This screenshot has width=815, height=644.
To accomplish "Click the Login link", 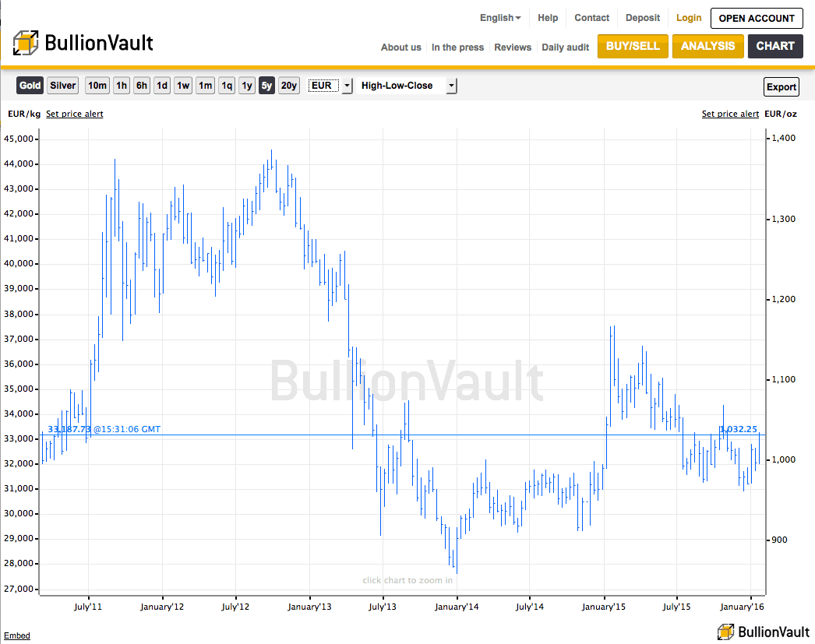I will (689, 18).
